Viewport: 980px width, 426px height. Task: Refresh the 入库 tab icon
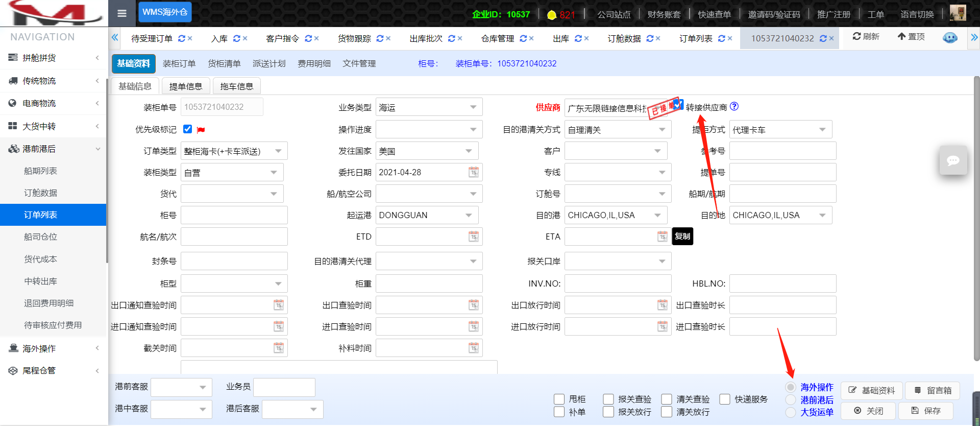tap(237, 38)
